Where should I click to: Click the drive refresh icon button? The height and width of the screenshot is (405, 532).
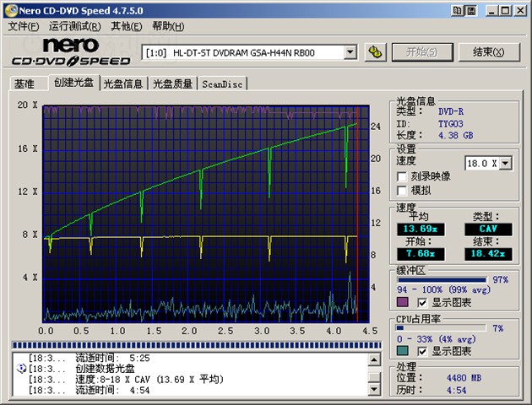[375, 52]
